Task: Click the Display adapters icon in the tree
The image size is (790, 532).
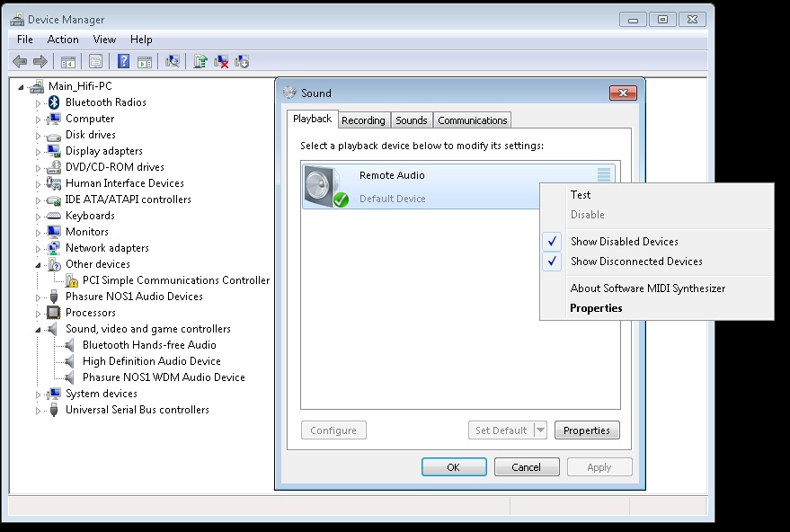Action: point(54,151)
